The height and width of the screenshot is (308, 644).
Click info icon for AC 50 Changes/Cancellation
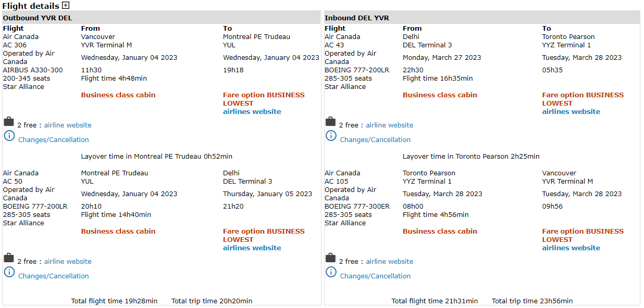pyautogui.click(x=9, y=272)
